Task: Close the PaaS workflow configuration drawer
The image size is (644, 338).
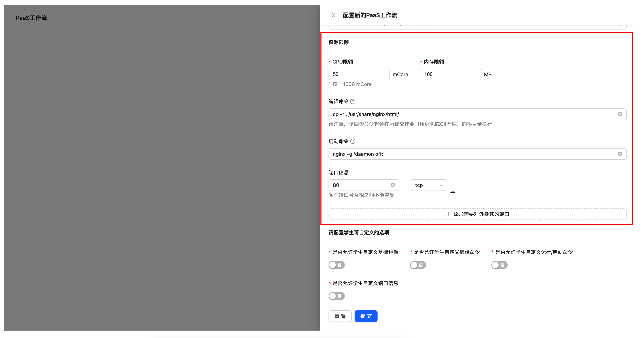Action: pyautogui.click(x=333, y=15)
